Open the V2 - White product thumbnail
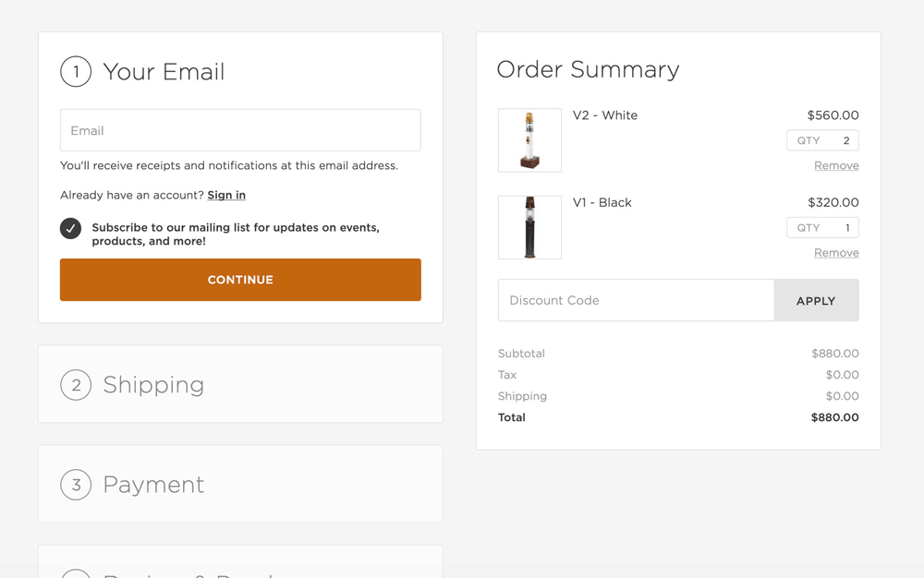 point(529,140)
